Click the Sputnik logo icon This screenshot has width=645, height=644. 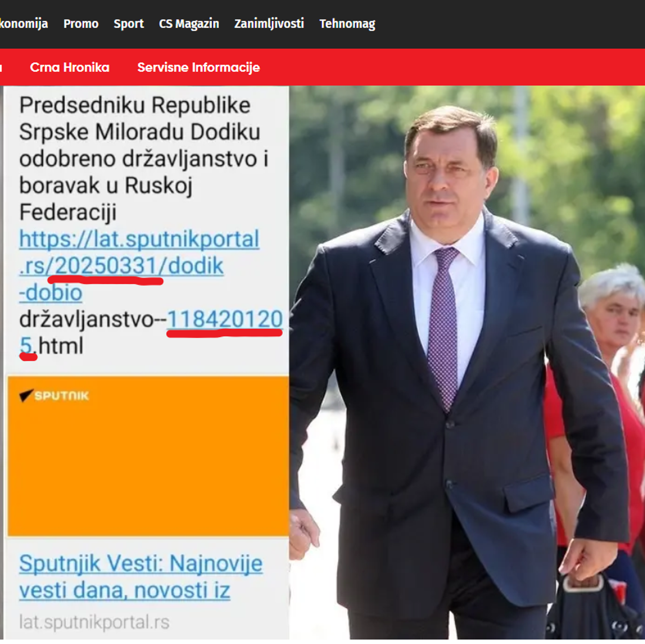coord(54,395)
